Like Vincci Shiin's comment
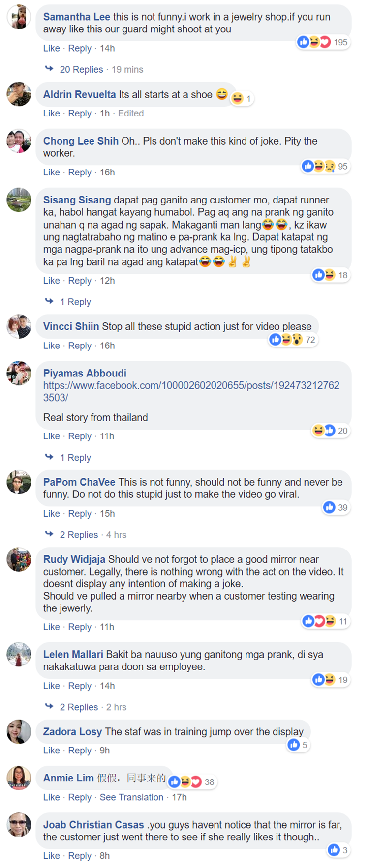 click(51, 346)
